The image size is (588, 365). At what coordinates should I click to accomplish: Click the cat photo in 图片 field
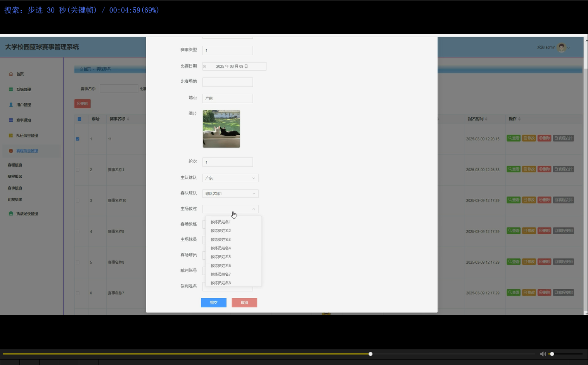221,129
